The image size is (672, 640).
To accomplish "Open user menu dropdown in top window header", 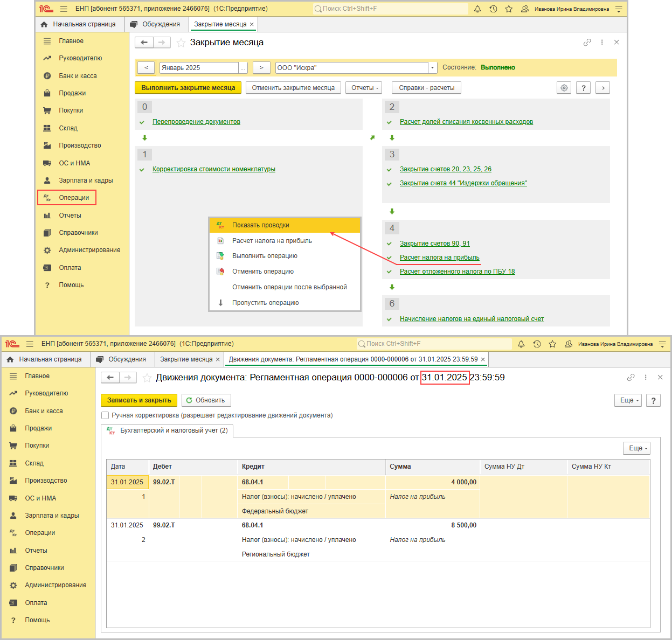I will click(619, 9).
